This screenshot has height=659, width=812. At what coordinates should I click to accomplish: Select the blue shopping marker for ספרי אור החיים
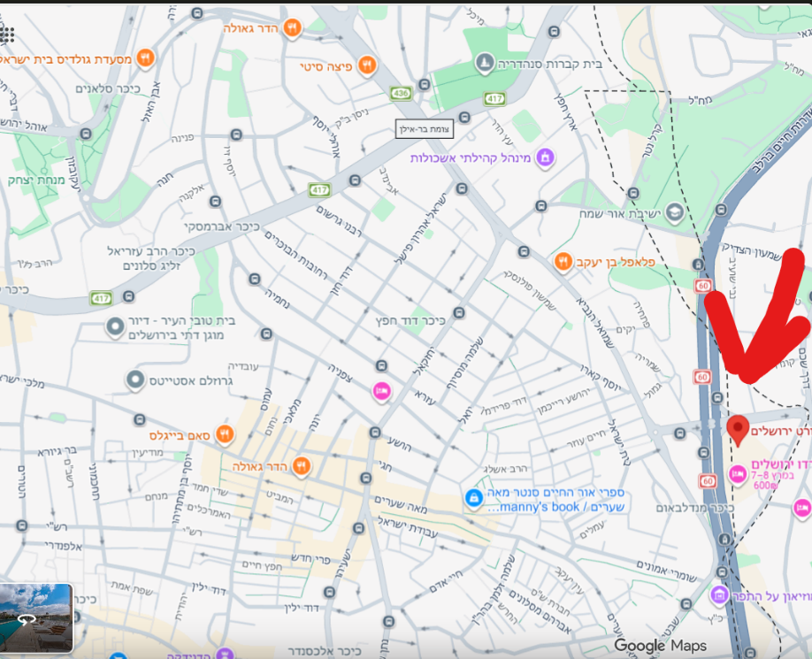473,498
